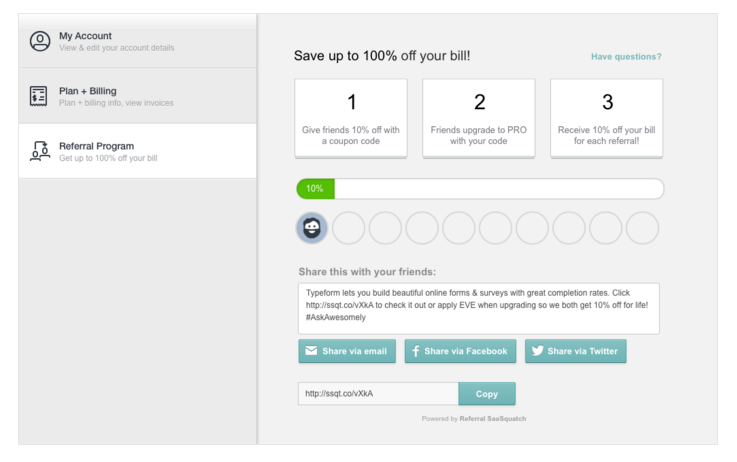Click the envelope icon on email share
Screen dimensions: 737x462
point(311,351)
